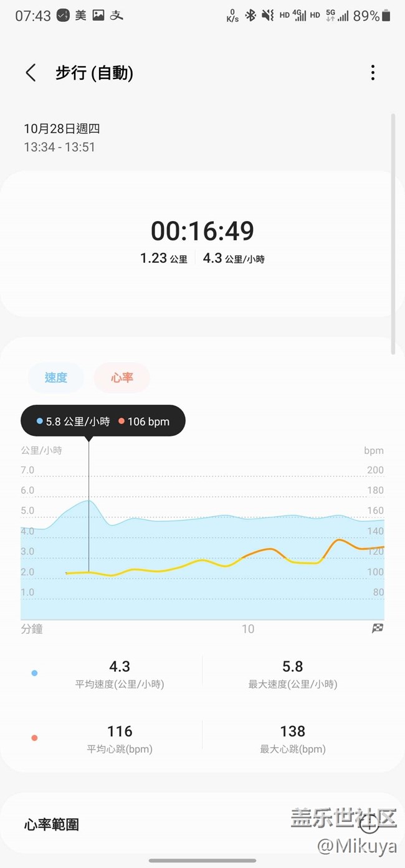Tap the muted sound status icon
Screen dimensions: 405x868
267,16
